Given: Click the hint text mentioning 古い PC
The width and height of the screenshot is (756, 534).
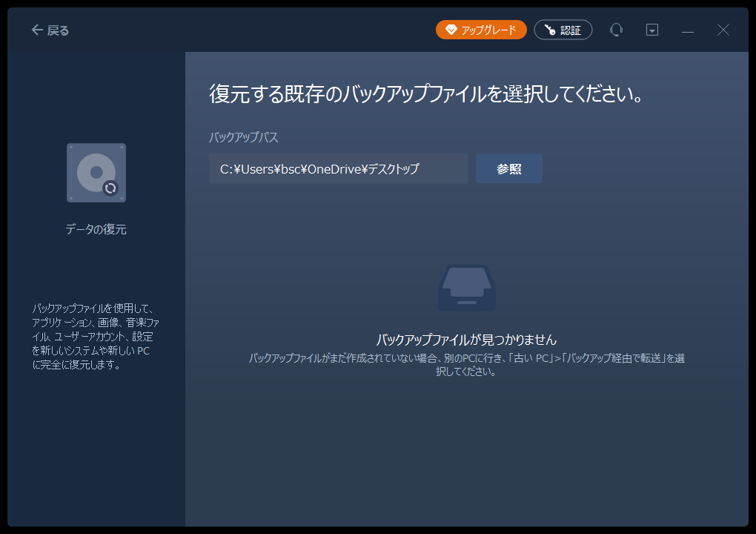Looking at the screenshot, I should click(x=466, y=365).
